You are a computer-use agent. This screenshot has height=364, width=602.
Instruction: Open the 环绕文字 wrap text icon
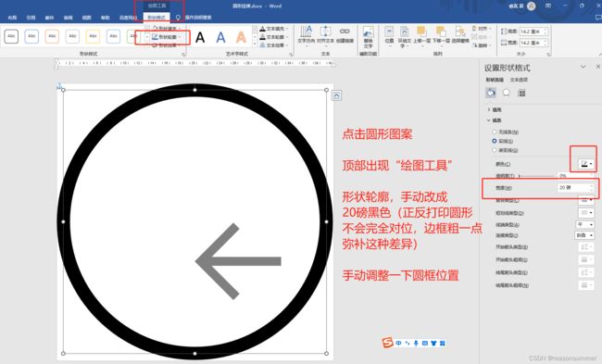pyautogui.click(x=405, y=37)
